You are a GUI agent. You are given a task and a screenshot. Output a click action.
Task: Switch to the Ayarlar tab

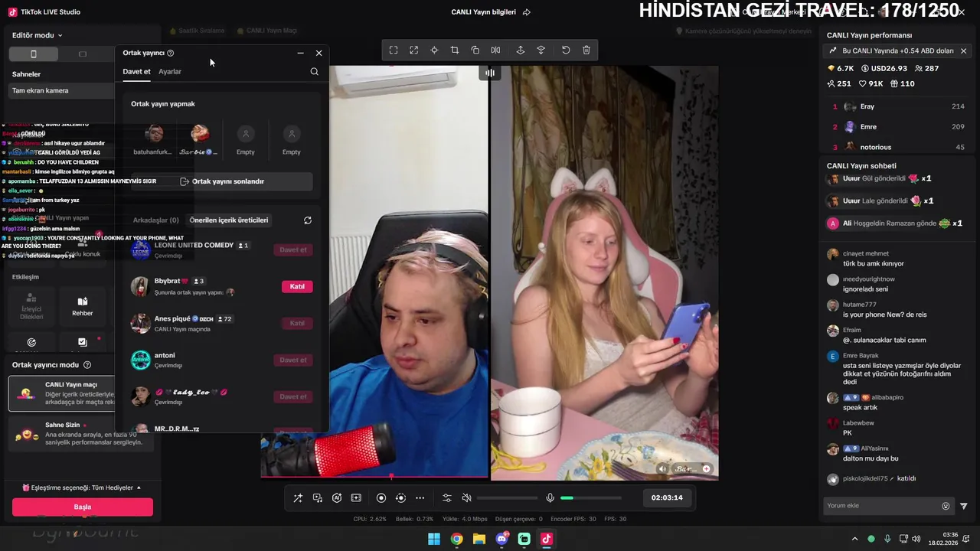170,71
